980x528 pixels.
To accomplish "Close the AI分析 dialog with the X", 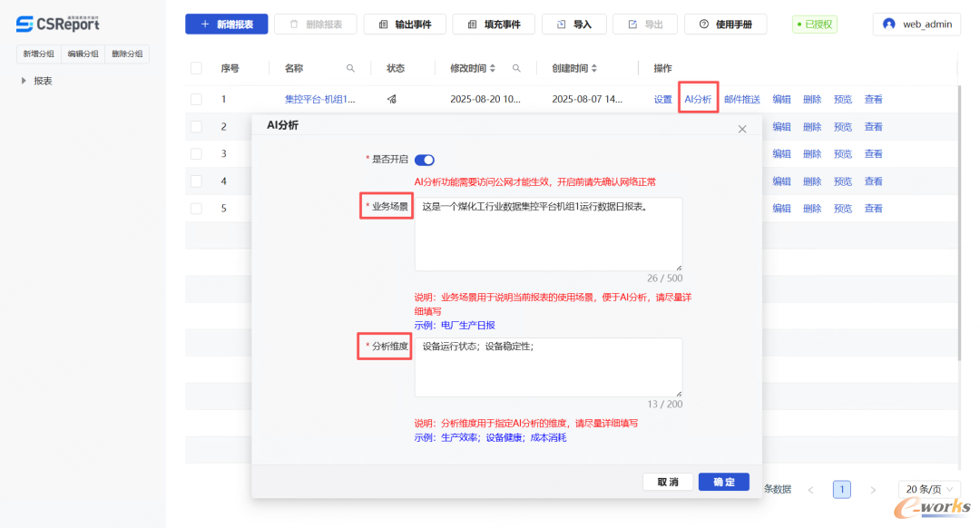I will (x=742, y=129).
